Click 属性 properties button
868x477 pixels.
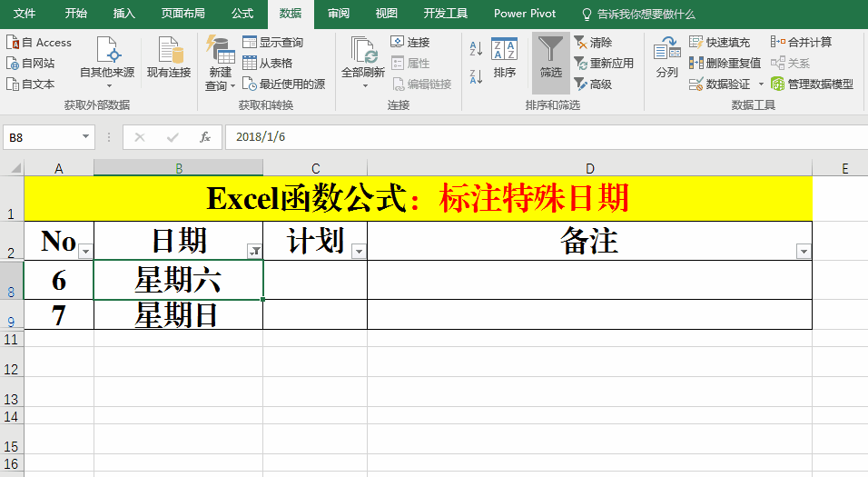click(410, 64)
